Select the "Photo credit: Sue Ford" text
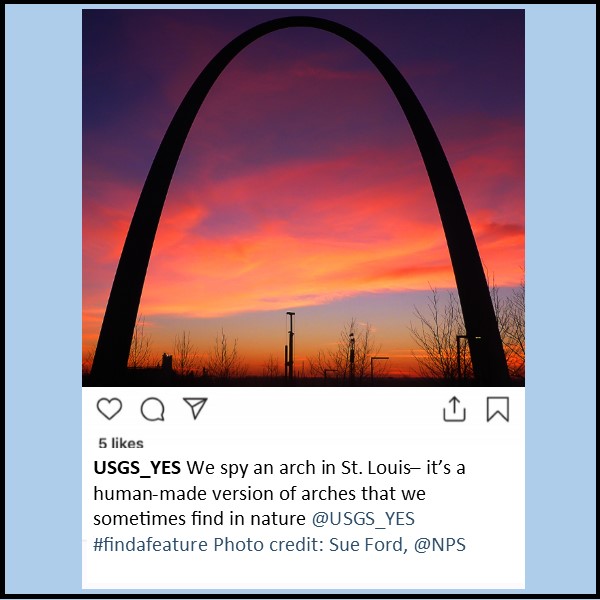 308,545
